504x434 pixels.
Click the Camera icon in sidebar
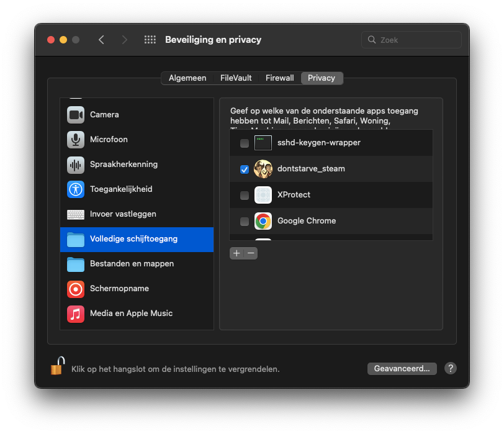point(76,115)
